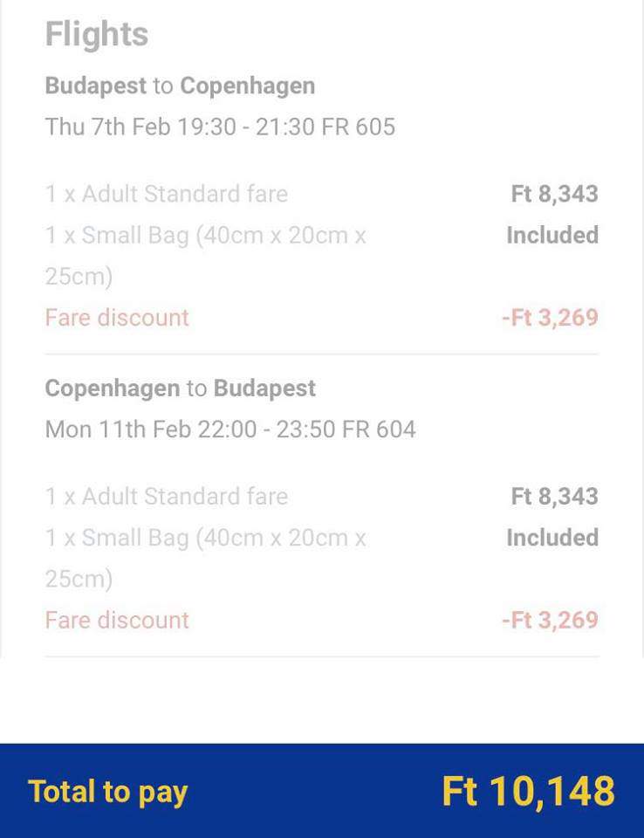Click the Thu 7th Feb FR 605 flight details

point(220,127)
